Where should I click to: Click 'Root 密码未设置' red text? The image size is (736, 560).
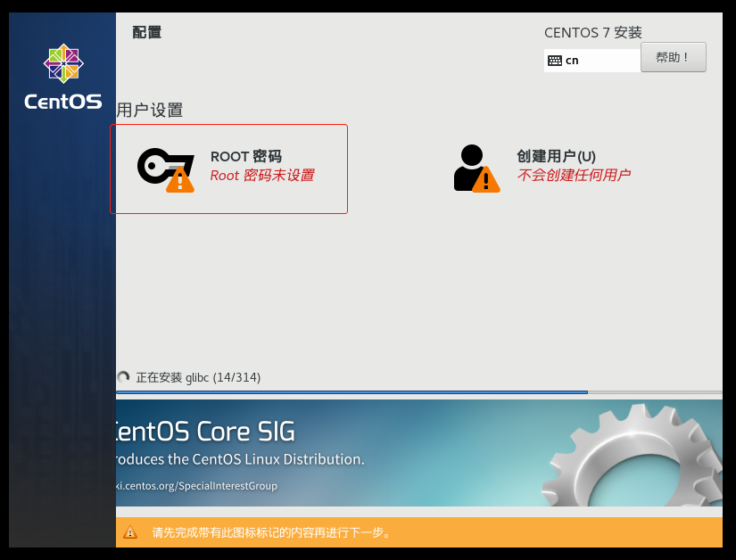(262, 176)
